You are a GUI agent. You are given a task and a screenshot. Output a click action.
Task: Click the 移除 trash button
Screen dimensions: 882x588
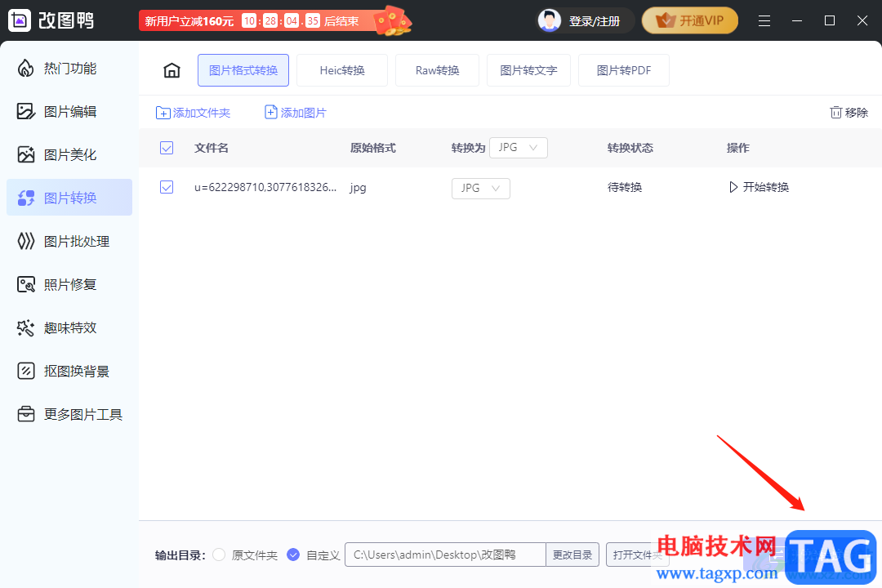849,113
